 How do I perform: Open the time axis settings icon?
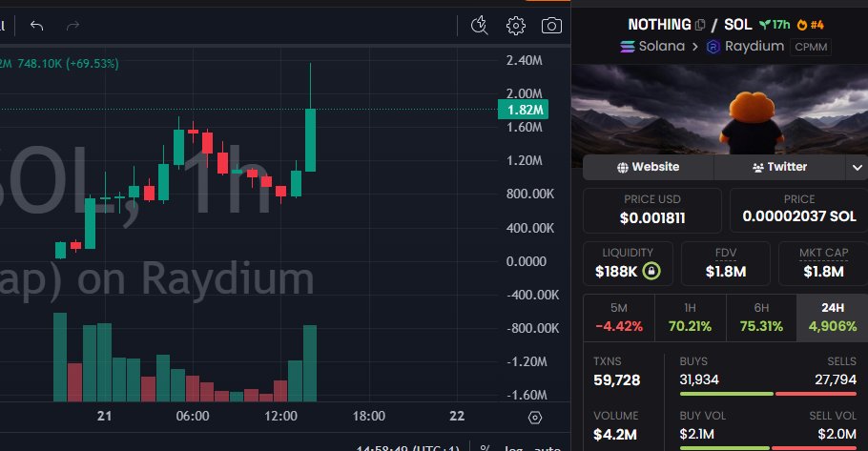pos(534,417)
